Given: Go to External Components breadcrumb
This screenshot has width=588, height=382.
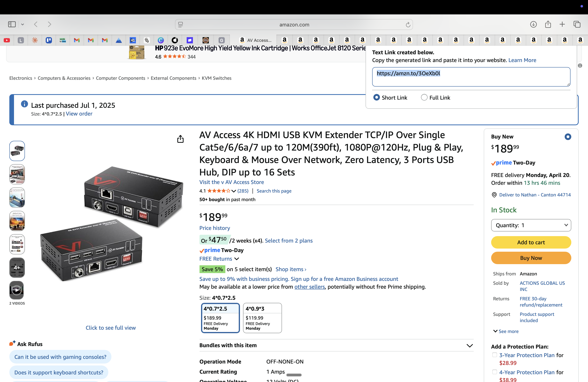Looking at the screenshot, I should click(173, 78).
